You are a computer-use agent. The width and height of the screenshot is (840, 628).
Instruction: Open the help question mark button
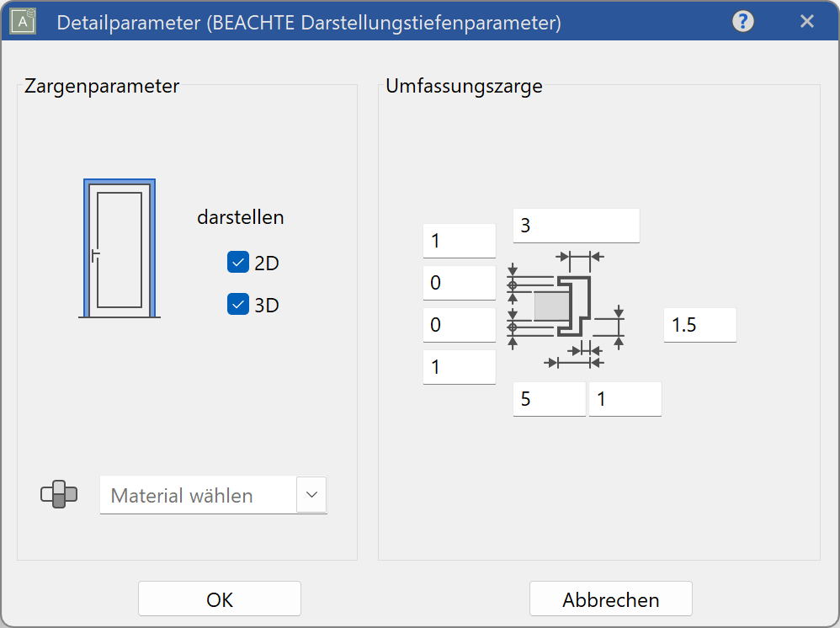[743, 21]
